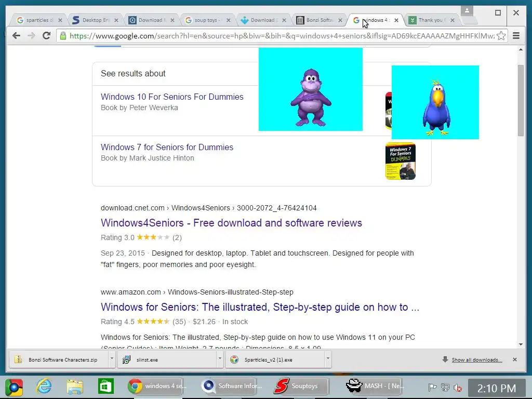532x399 pixels.
Task: Open the 2:10 PM taskbar clock
Action: [x=497, y=388]
